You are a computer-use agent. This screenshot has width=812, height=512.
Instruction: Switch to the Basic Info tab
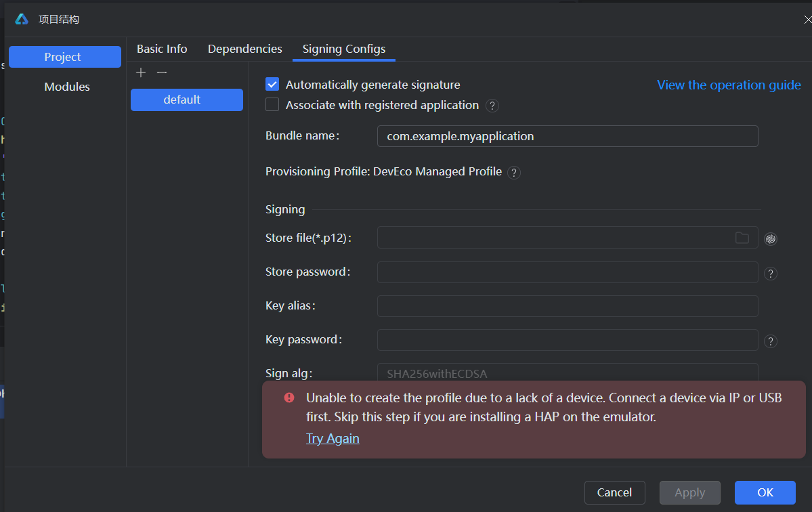pyautogui.click(x=162, y=49)
